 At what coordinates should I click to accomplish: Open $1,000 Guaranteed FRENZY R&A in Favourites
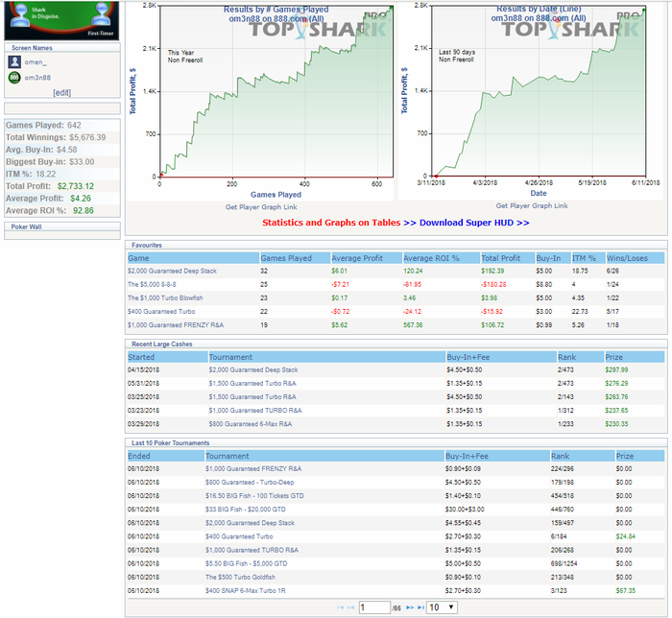[x=176, y=325]
